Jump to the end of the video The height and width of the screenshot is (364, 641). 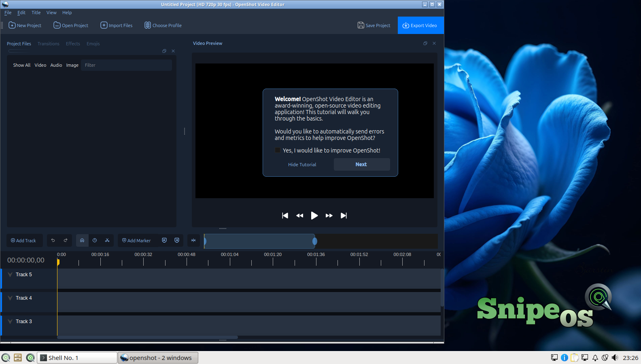(x=344, y=216)
